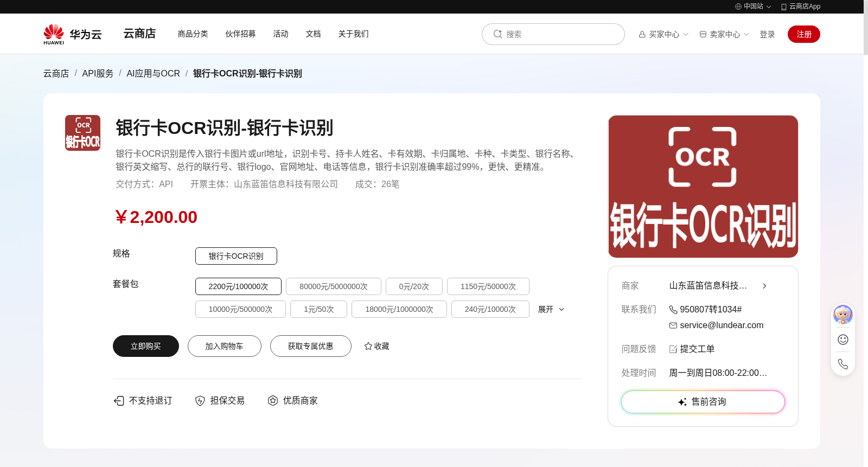Click inside the 搜索 search field
Image resolution: width=868 pixels, height=467 pixels.
click(x=553, y=34)
